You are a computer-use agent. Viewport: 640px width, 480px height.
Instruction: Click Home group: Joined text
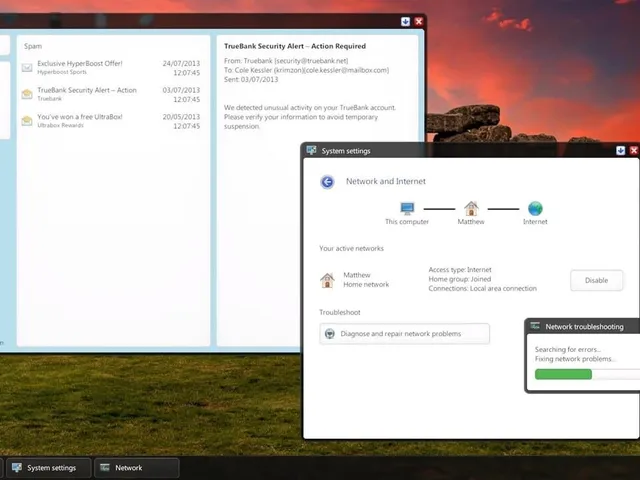point(460,279)
